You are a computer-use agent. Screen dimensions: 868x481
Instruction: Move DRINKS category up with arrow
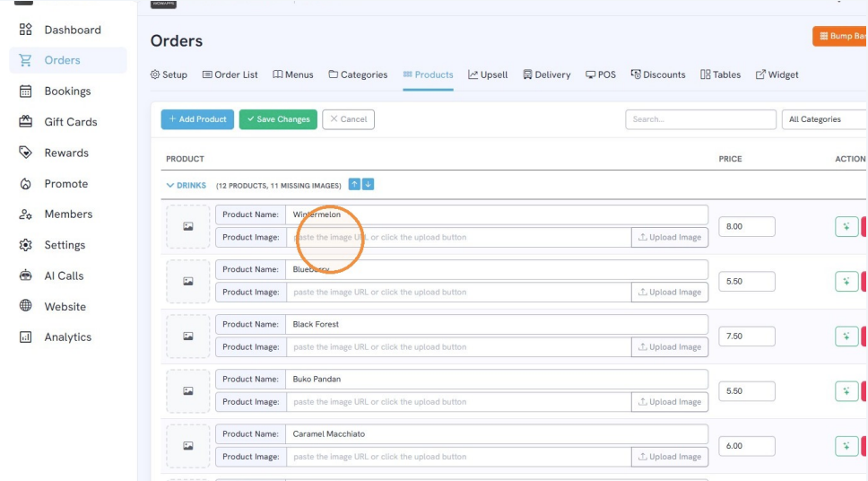coord(354,184)
